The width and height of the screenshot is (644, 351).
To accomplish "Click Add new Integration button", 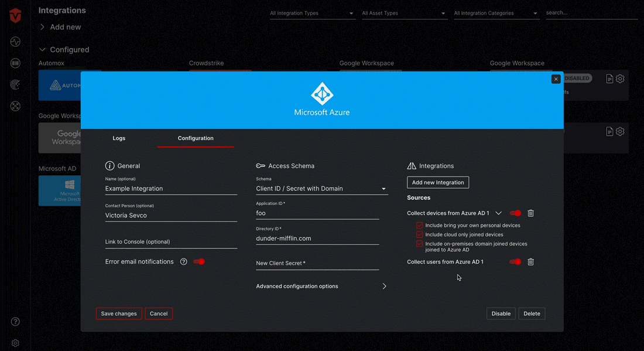I will tap(438, 182).
